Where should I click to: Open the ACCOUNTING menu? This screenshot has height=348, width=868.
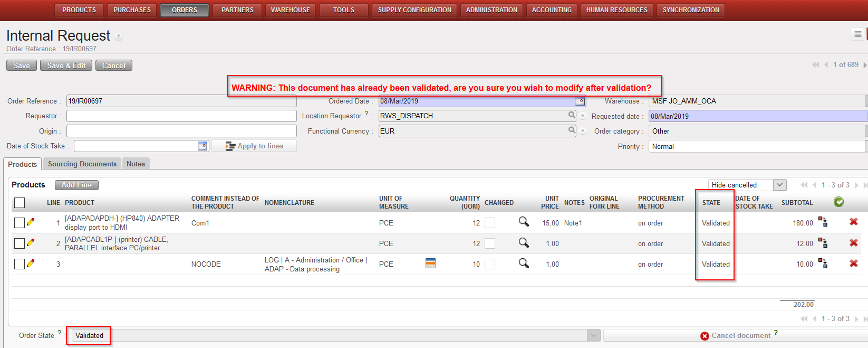tap(552, 10)
